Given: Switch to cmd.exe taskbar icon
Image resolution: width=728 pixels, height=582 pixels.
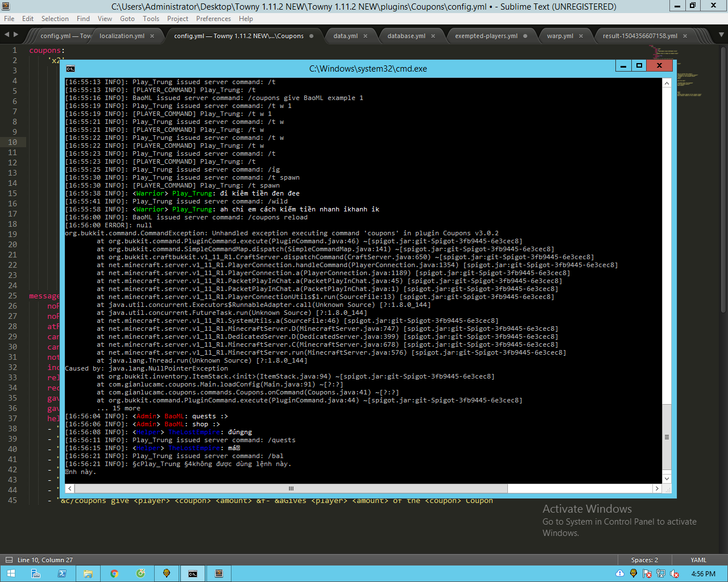Looking at the screenshot, I should tap(193, 573).
